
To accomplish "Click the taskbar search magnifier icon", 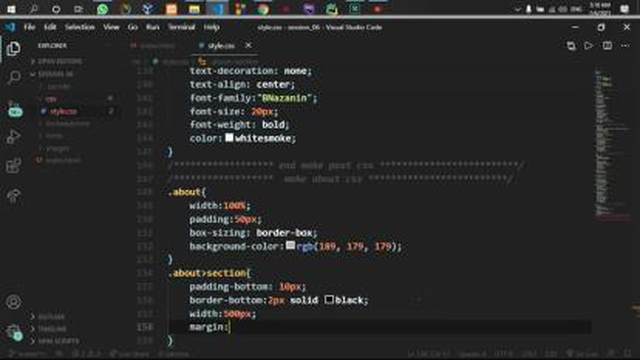I will click(x=33, y=9).
